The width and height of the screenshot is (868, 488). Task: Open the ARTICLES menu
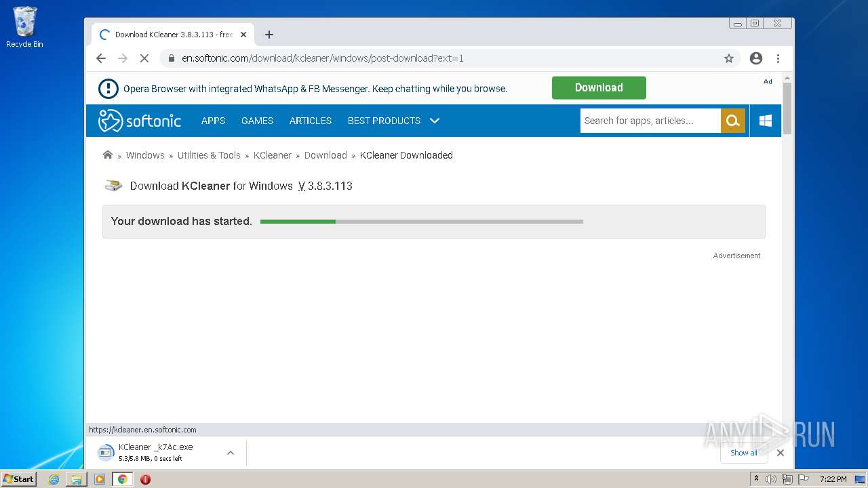tap(311, 121)
